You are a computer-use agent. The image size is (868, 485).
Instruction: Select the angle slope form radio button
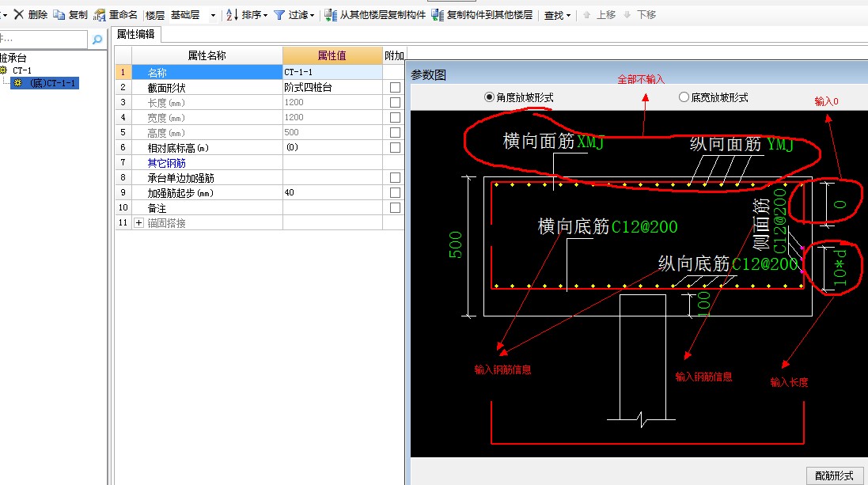point(489,97)
